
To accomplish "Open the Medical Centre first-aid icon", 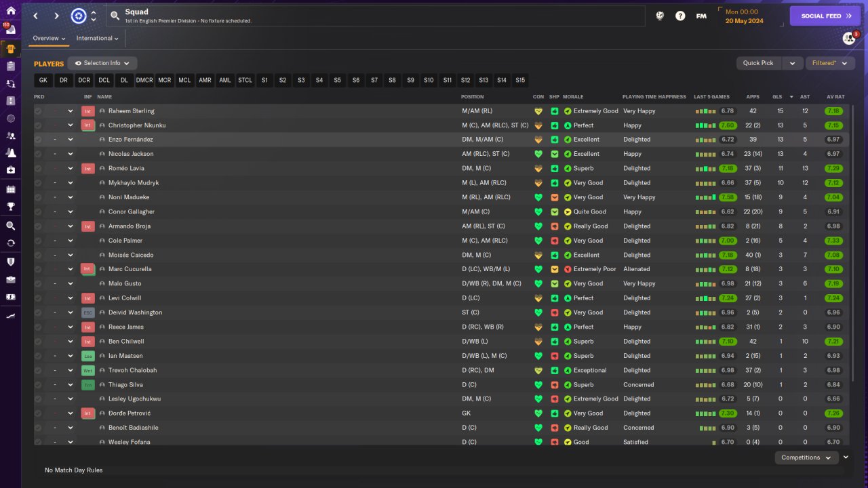I will click(10, 170).
